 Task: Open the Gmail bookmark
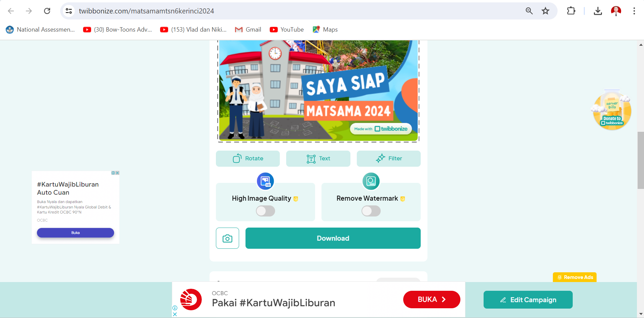(x=248, y=30)
